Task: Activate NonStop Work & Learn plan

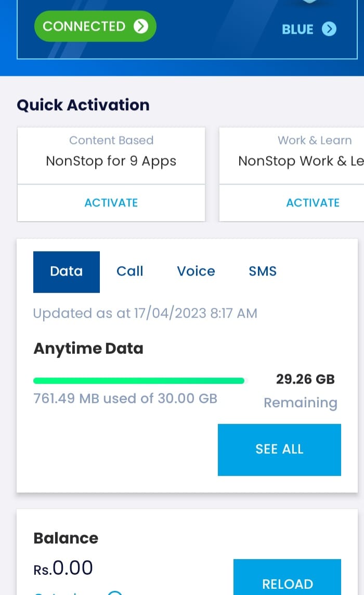Action: (313, 203)
